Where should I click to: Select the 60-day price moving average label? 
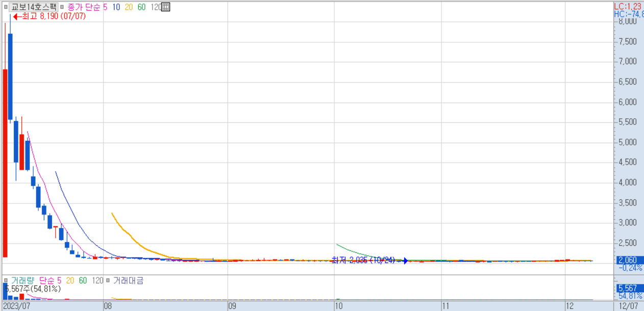pyautogui.click(x=142, y=7)
